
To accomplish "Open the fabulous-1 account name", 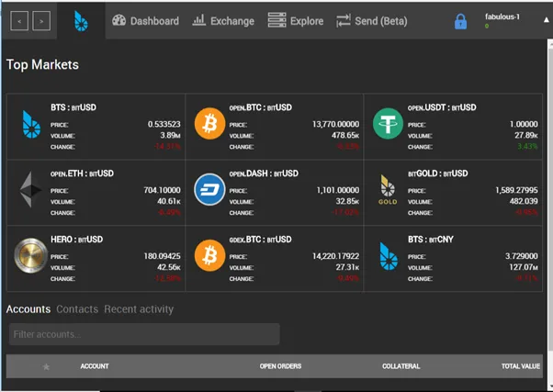I will point(502,17).
